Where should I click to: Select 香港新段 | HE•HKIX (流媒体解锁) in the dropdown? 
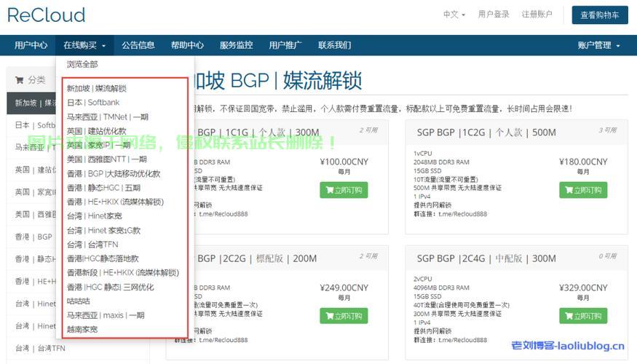pyautogui.click(x=123, y=272)
